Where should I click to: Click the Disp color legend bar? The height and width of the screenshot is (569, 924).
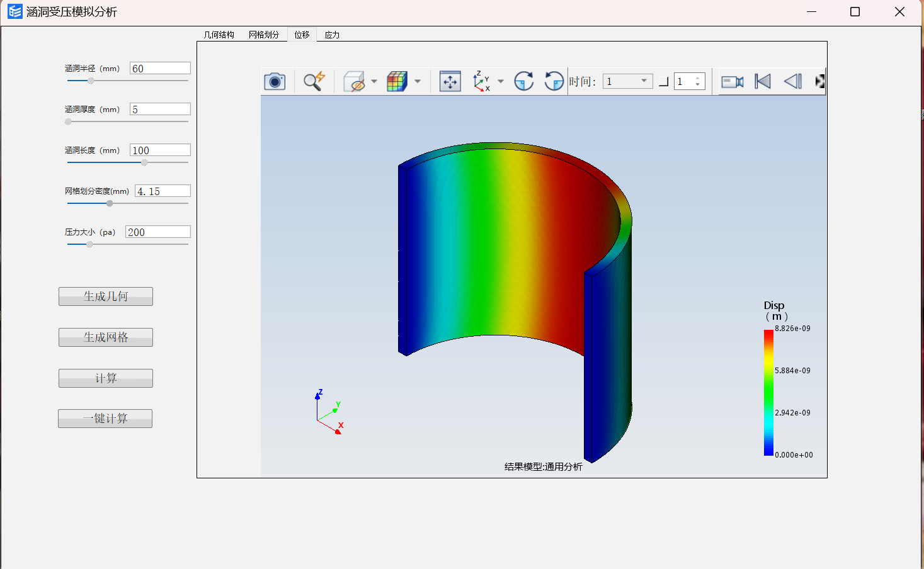pyautogui.click(x=768, y=392)
